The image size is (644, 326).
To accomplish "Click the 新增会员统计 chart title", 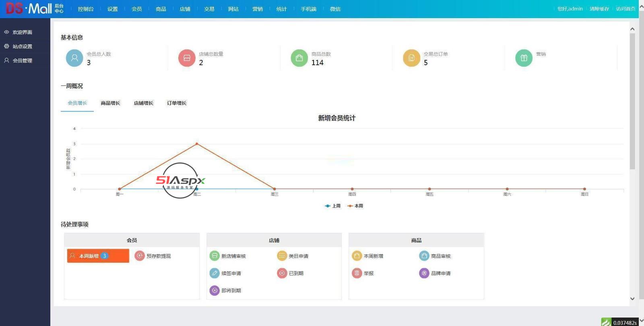I will [x=337, y=118].
